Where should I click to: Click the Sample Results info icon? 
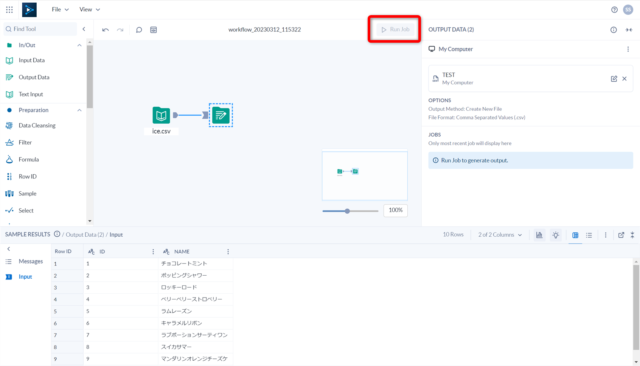57,234
